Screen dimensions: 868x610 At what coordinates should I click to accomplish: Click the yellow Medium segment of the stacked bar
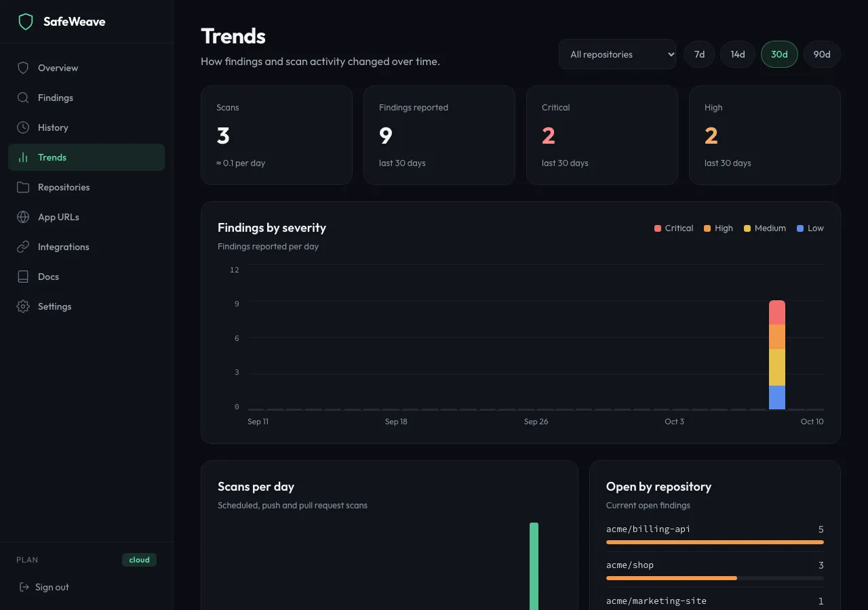click(777, 367)
